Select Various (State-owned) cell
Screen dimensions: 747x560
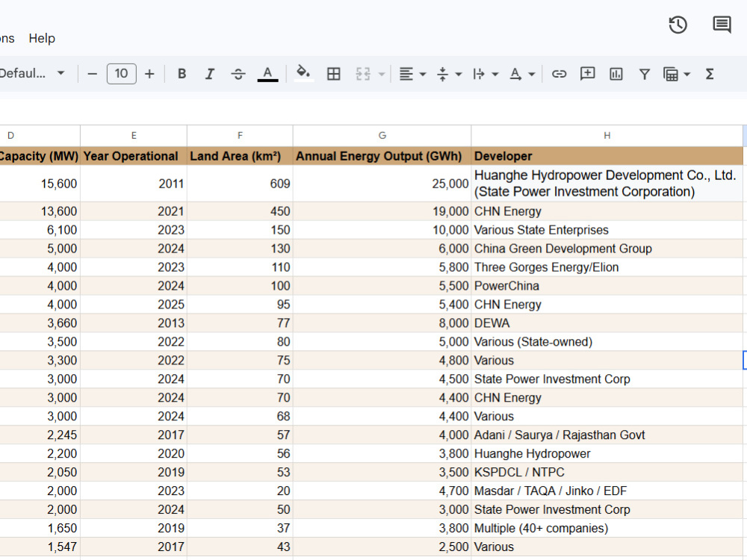tap(607, 341)
